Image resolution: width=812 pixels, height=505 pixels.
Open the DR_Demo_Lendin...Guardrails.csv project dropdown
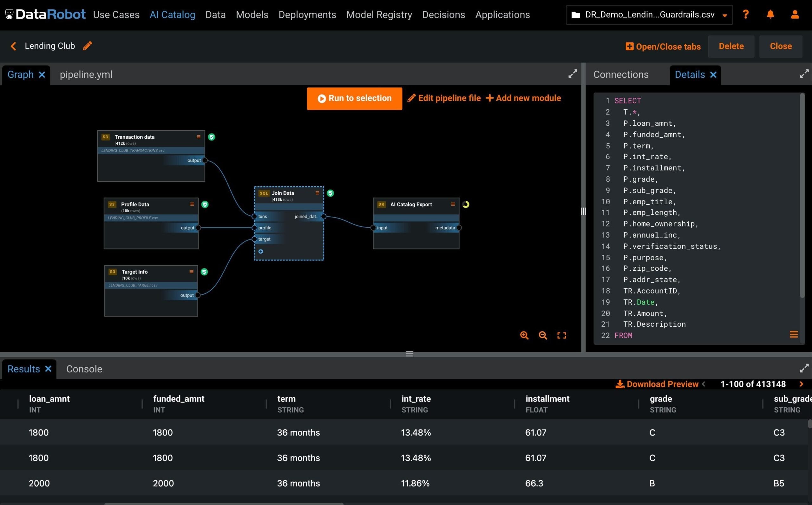649,15
